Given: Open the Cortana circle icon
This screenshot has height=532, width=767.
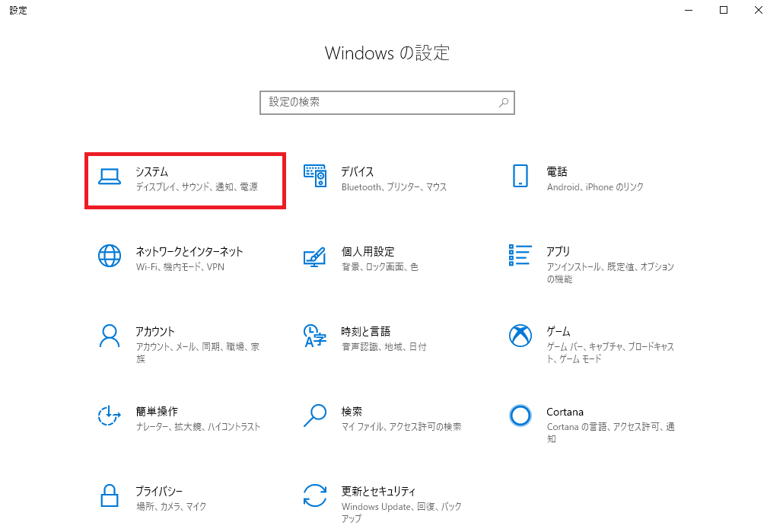Looking at the screenshot, I should 520,416.
